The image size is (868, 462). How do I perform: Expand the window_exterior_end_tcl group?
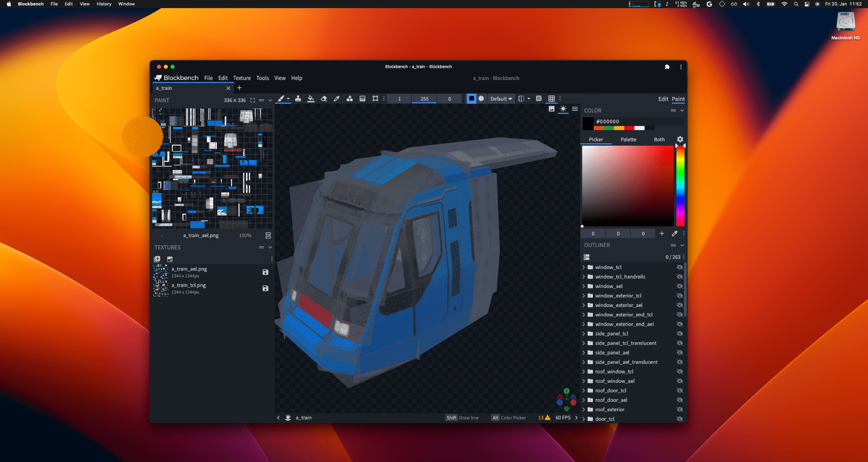pos(585,315)
